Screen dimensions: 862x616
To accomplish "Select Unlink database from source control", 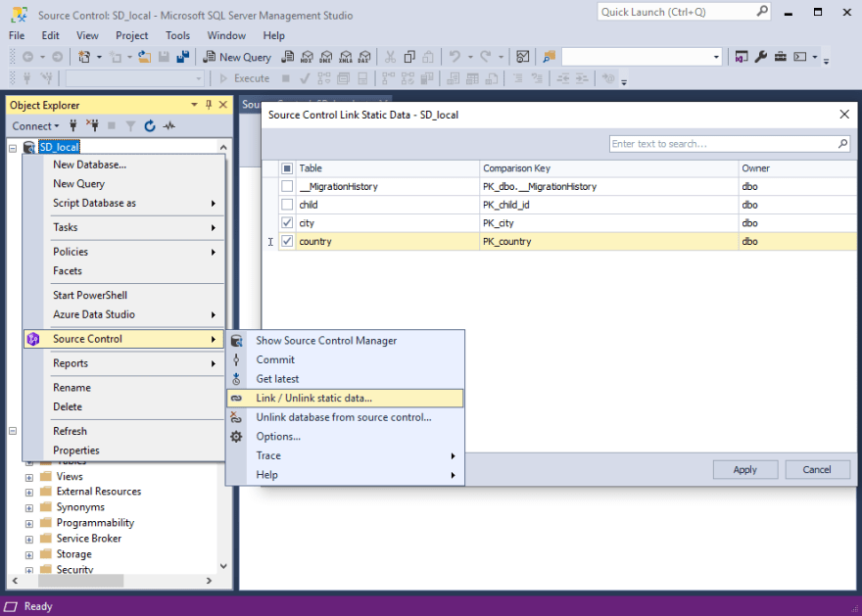I will [x=345, y=417].
